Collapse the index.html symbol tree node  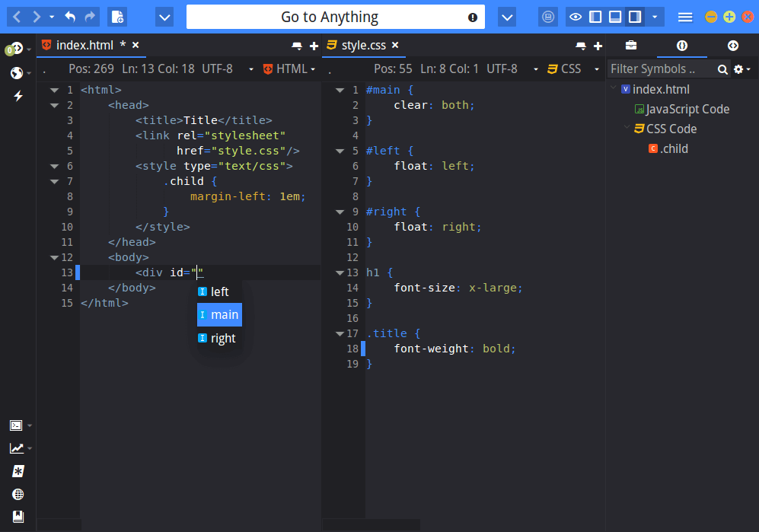click(x=614, y=88)
